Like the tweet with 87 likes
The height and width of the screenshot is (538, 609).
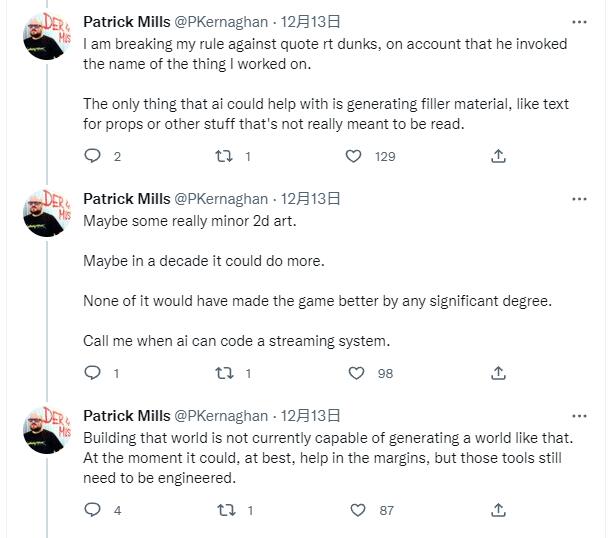[358, 510]
